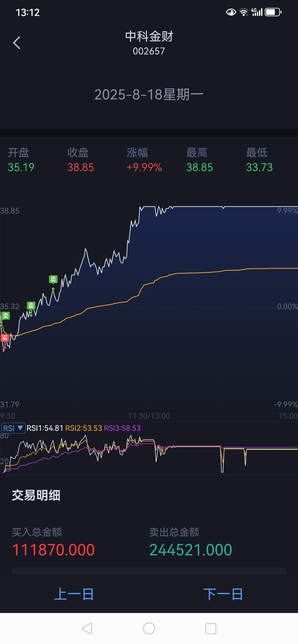Open the RSI indicator dropdown
Screen dimensions: 298x644
[13, 428]
